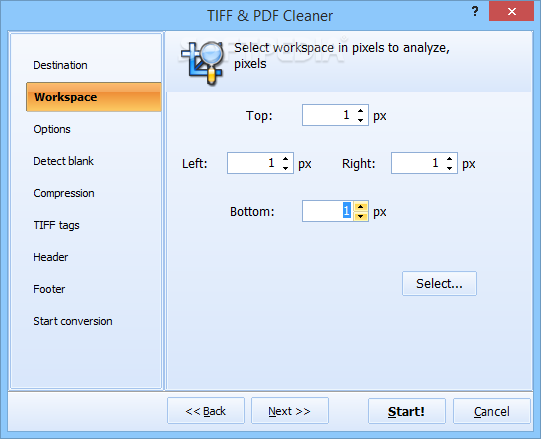Click the Start! button
541x439 pixels.
coord(407,411)
